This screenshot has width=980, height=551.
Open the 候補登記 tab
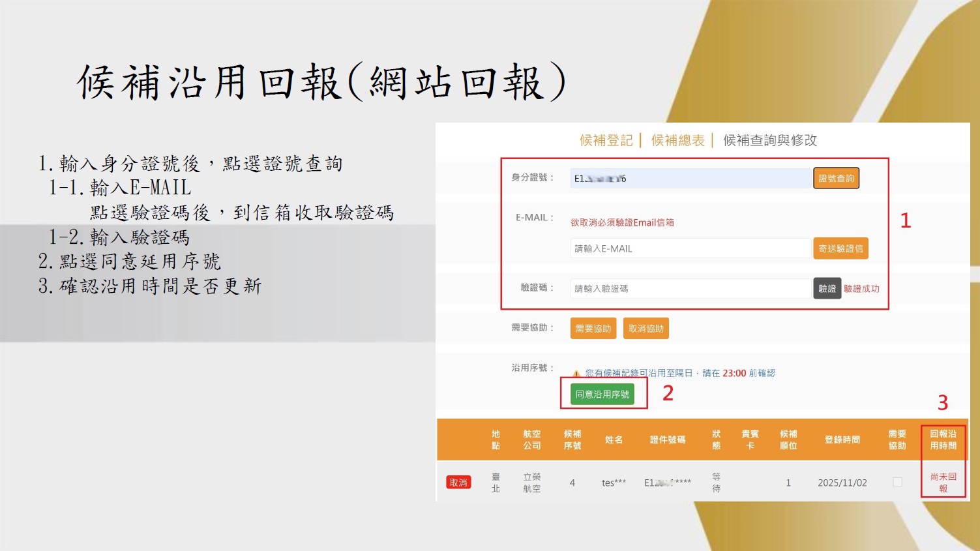click(x=606, y=140)
